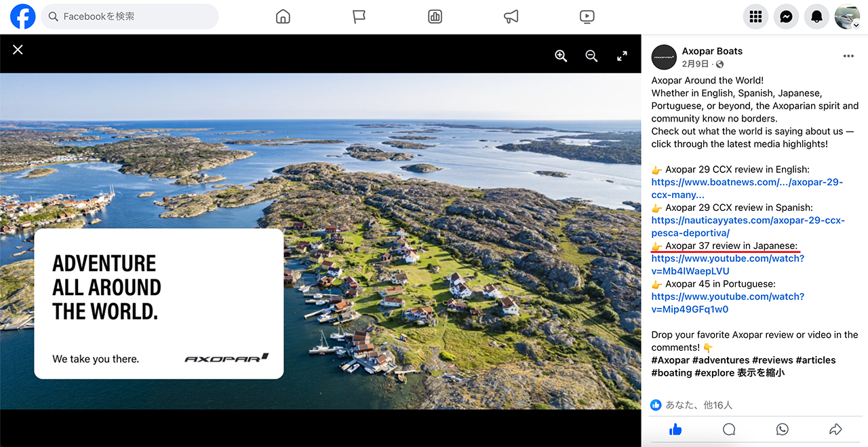Open Messenger chats
This screenshot has height=447, width=868.
click(x=786, y=17)
